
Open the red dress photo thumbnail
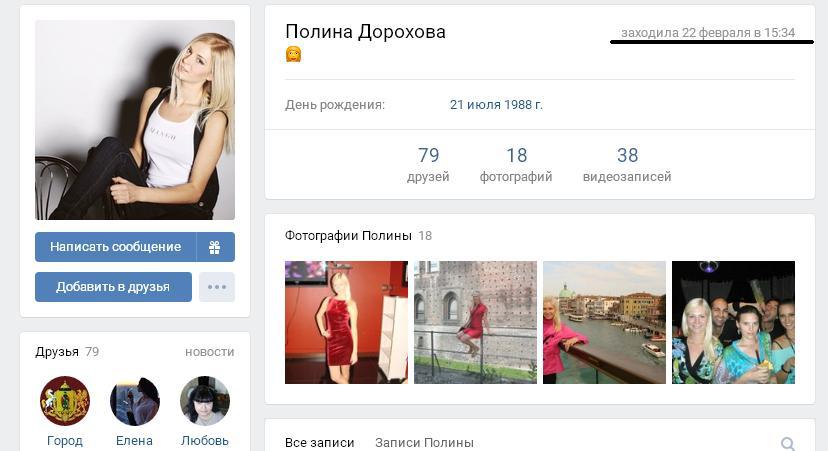pyautogui.click(x=346, y=322)
